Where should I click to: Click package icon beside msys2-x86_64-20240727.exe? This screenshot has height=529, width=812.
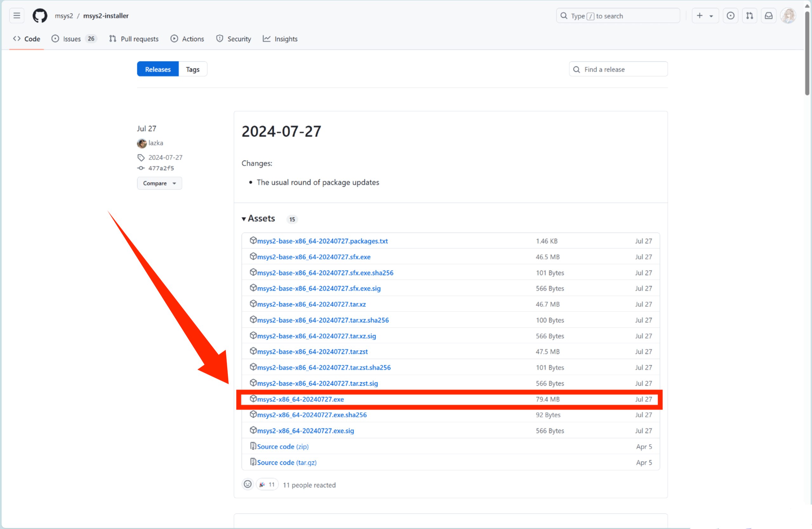click(x=253, y=398)
